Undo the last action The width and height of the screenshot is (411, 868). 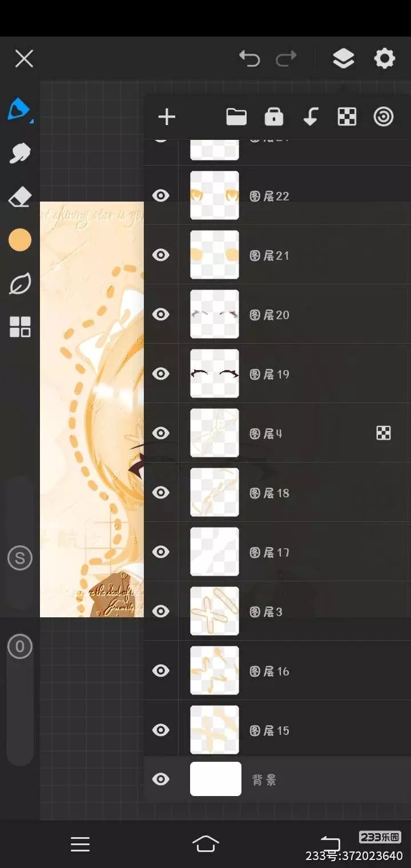(x=249, y=58)
